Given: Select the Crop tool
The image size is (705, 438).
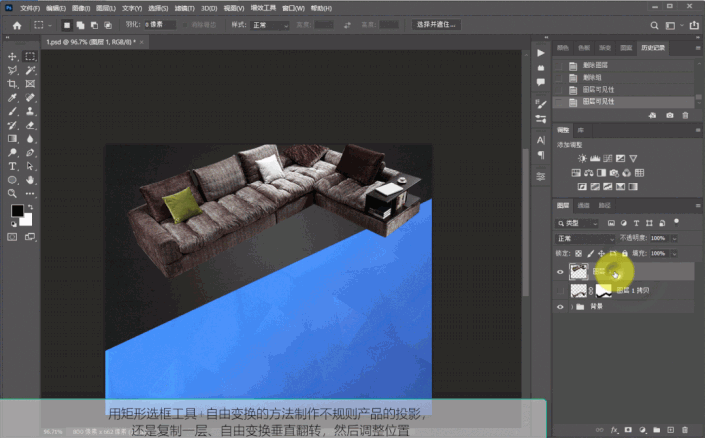Looking at the screenshot, I should 12,84.
